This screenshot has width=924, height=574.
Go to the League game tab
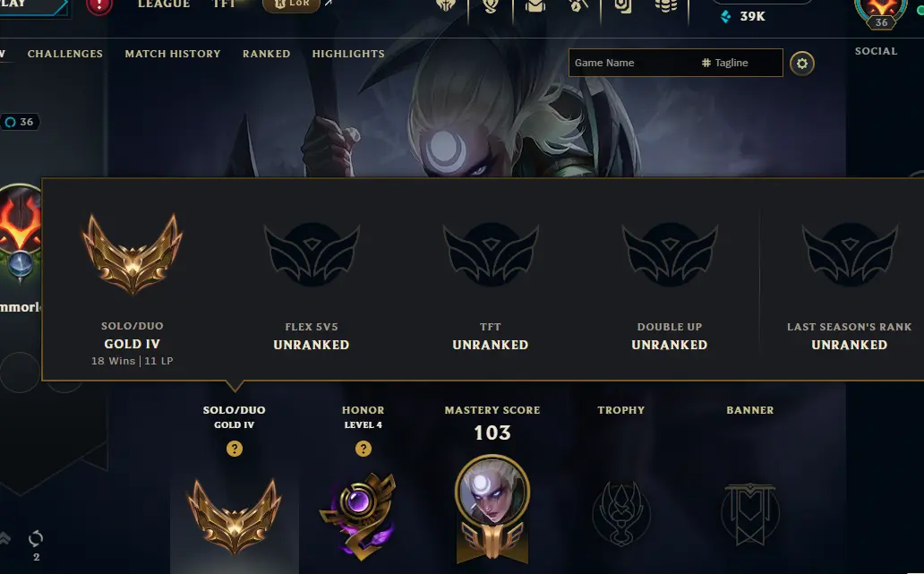(x=164, y=4)
